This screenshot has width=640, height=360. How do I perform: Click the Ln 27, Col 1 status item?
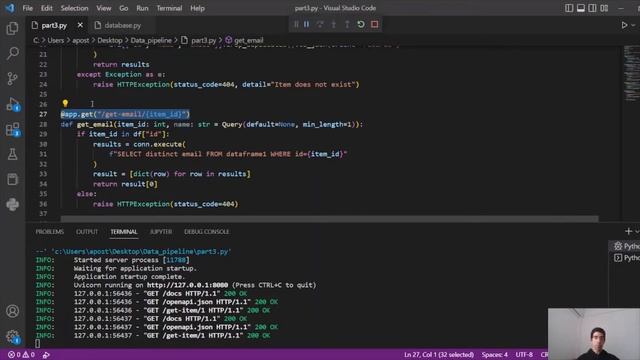(439, 355)
